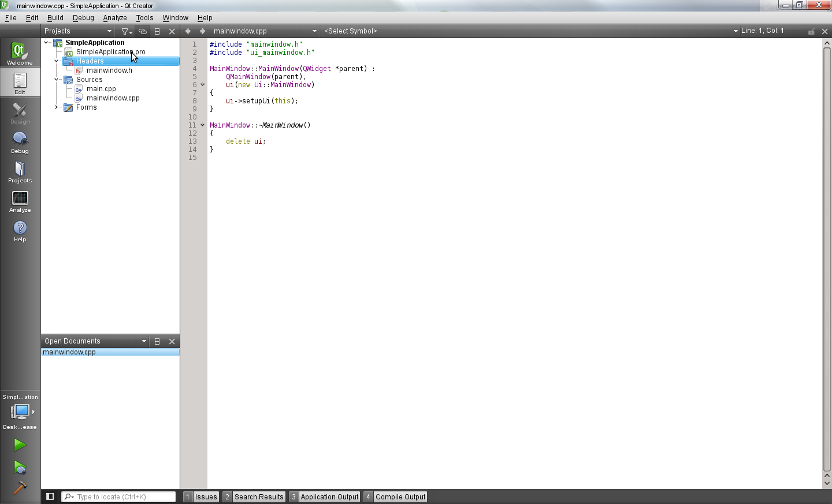Open the Tools menu
832x504 pixels.
click(144, 18)
